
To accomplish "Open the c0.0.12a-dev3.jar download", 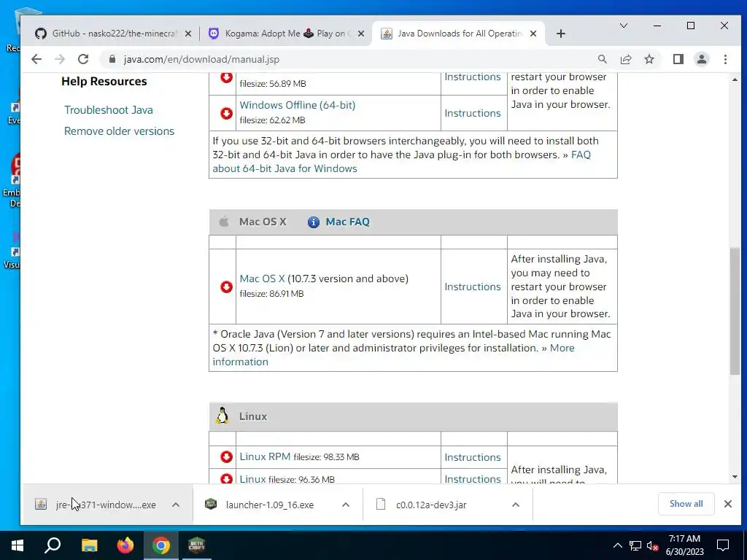I will [431, 505].
